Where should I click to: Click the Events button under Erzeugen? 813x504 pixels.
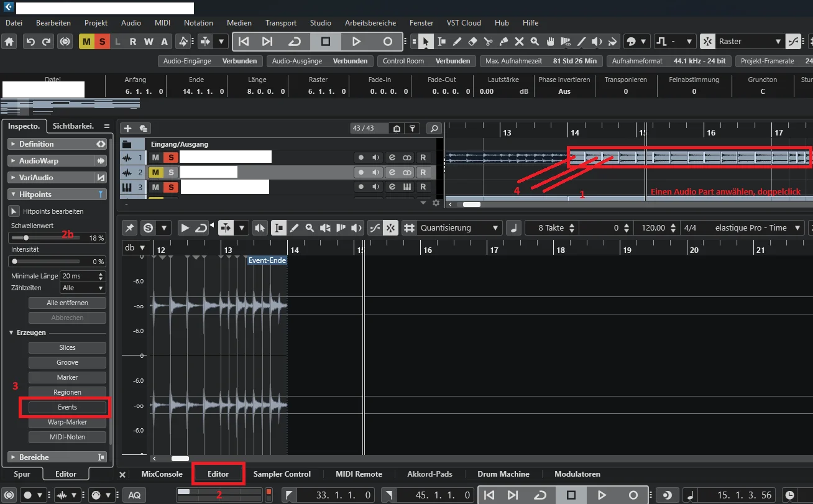click(x=67, y=407)
